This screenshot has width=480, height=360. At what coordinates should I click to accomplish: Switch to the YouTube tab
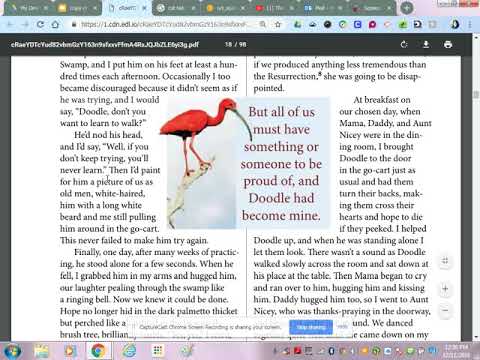pyautogui.click(x=274, y=8)
